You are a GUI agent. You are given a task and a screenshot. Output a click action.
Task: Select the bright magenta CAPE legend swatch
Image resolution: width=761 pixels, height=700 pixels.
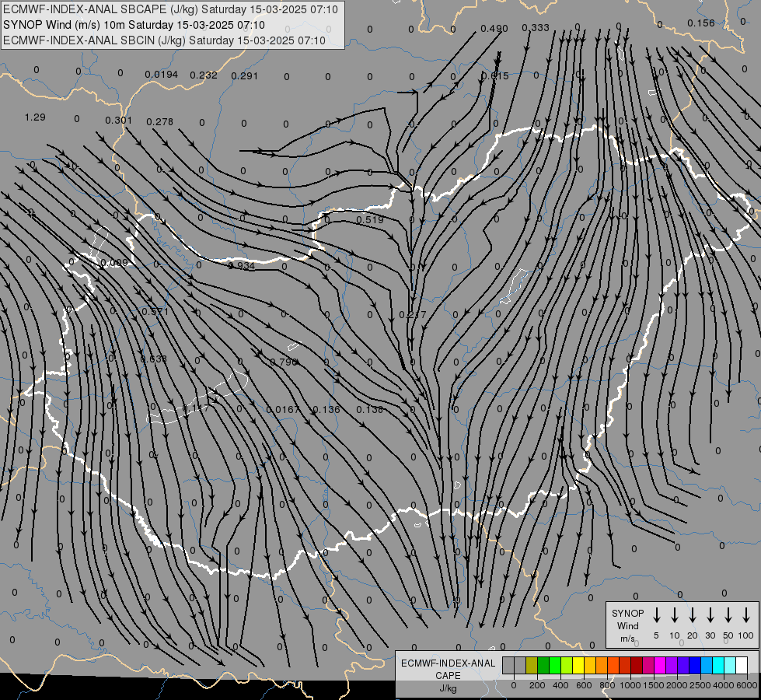(660, 665)
